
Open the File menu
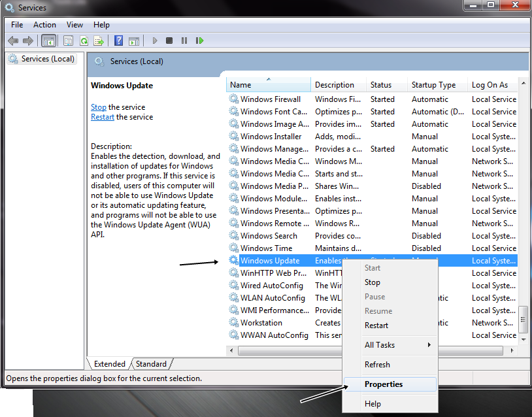[x=17, y=25]
